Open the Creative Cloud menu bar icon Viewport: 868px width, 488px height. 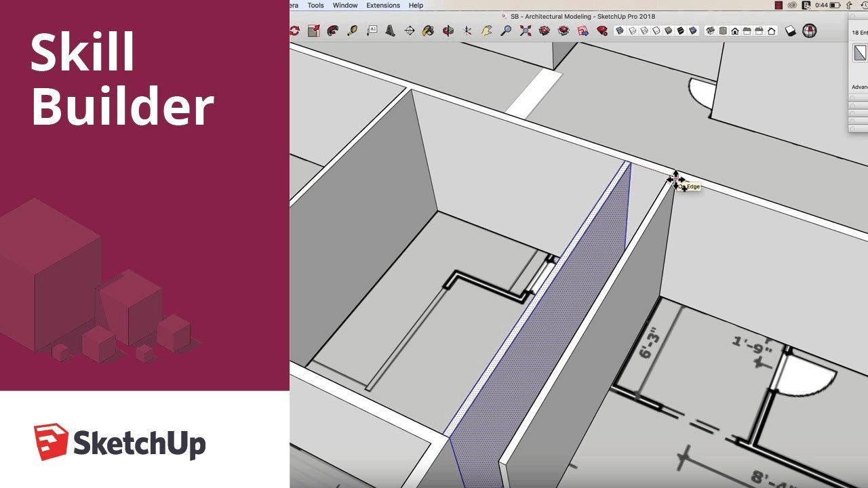(x=791, y=5)
